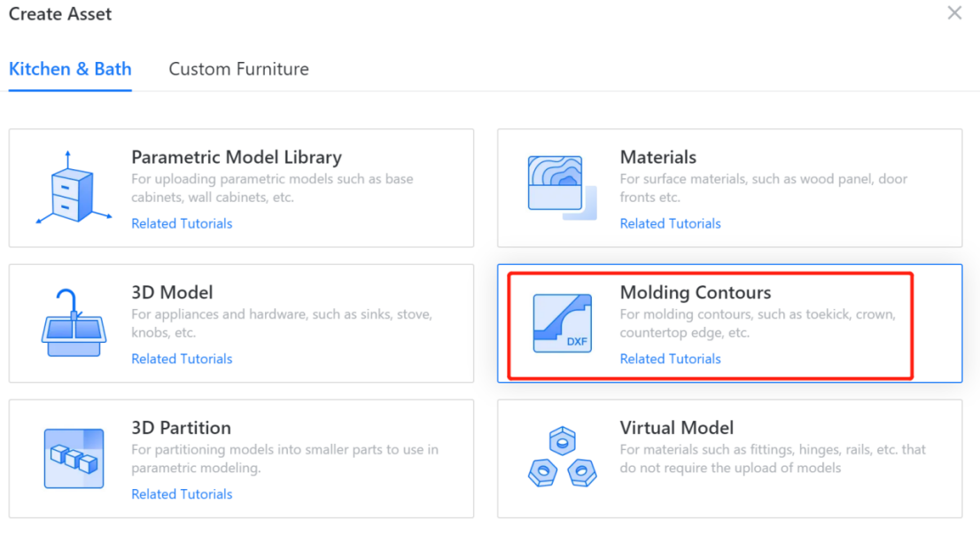
Task: Choose the Materials asset title
Action: pos(657,158)
